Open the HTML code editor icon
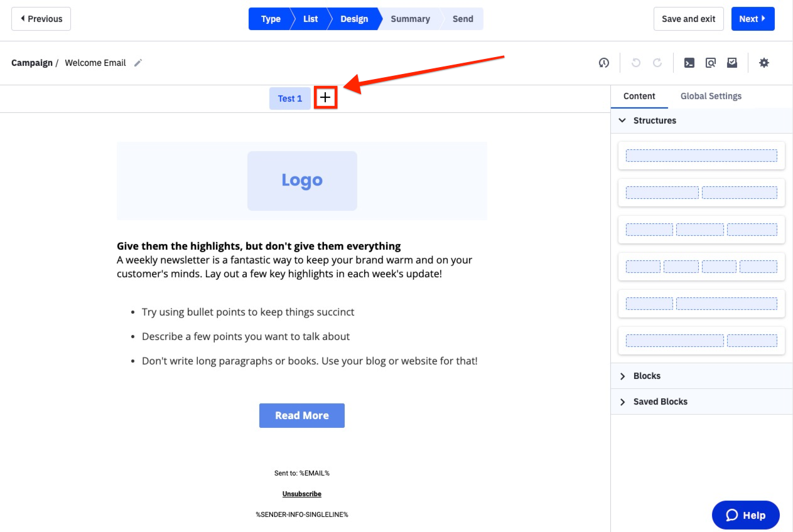793x532 pixels. (689, 63)
